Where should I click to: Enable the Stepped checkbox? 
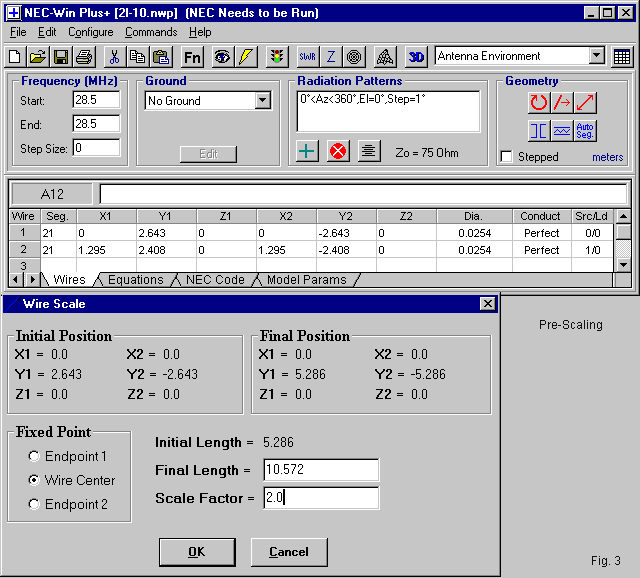[507, 157]
